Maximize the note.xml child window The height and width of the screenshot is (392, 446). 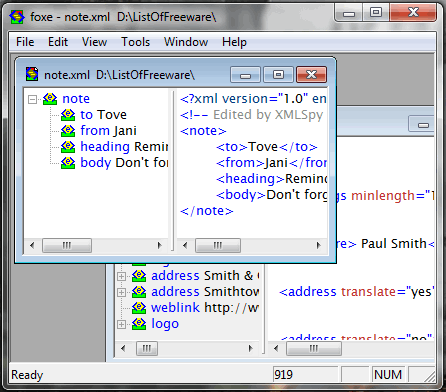[278, 75]
